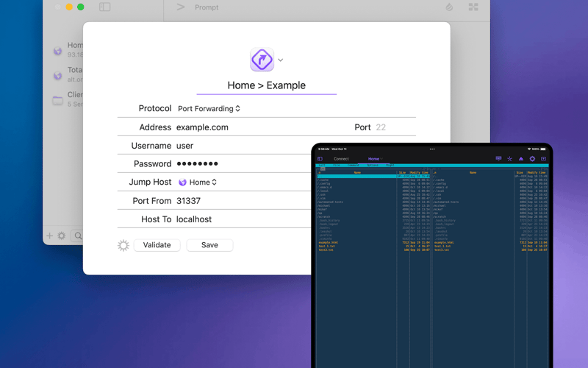Click the left panel Name column header
The image size is (588, 368).
(357, 172)
